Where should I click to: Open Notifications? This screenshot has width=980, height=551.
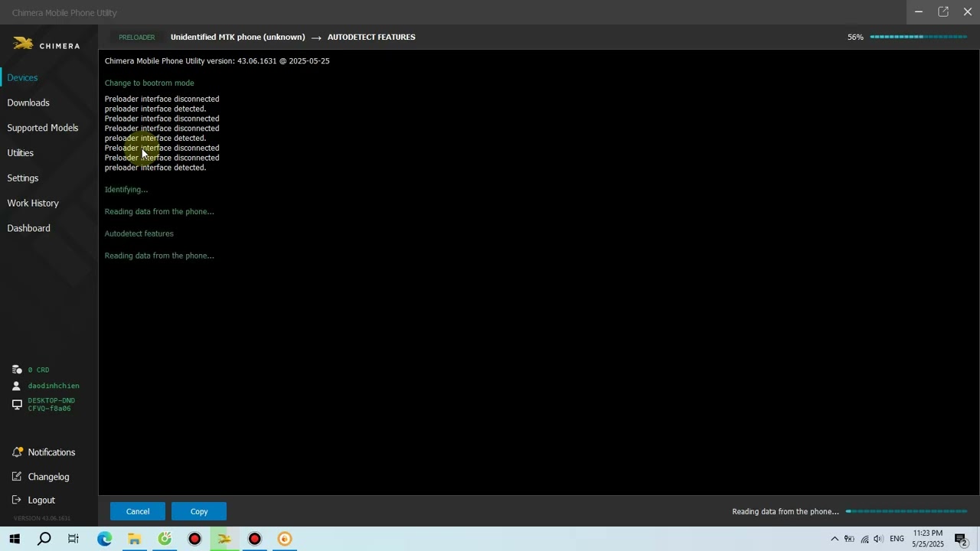click(x=51, y=452)
